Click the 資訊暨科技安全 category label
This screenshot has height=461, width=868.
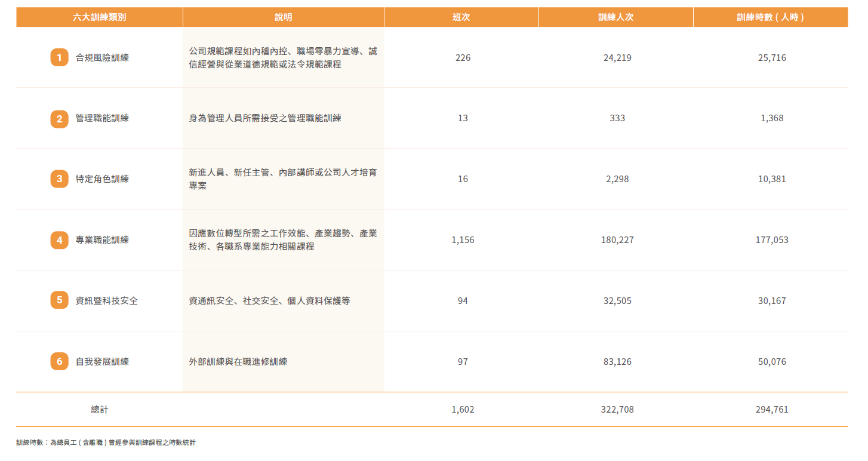click(107, 301)
